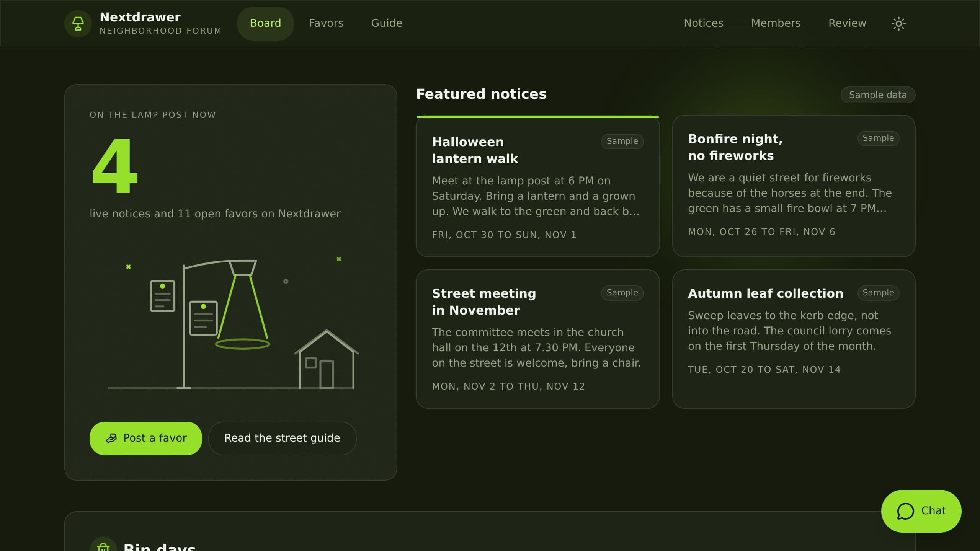Viewport: 980px width, 551px height.
Task: Click the 'live notices and 11 open favors' text
Action: (215, 214)
